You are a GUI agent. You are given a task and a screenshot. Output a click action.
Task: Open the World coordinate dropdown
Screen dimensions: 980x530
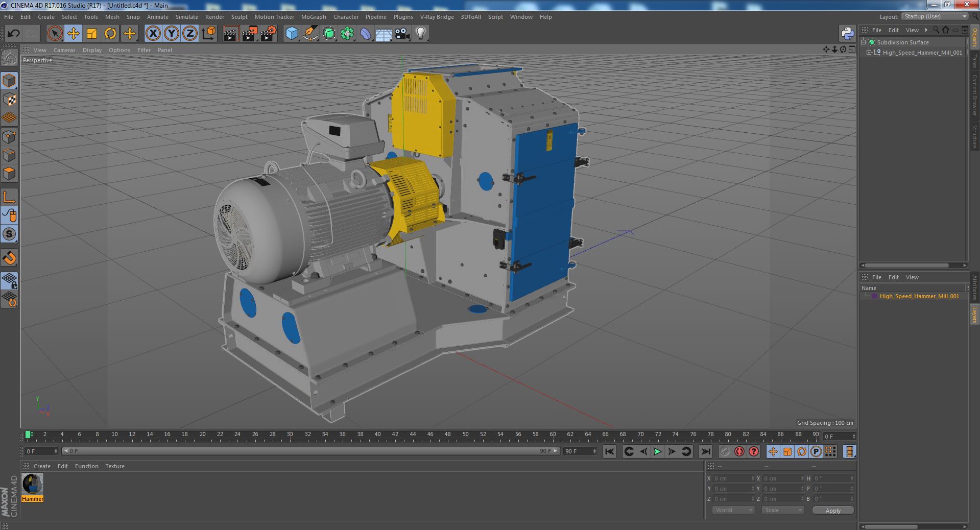[733, 510]
